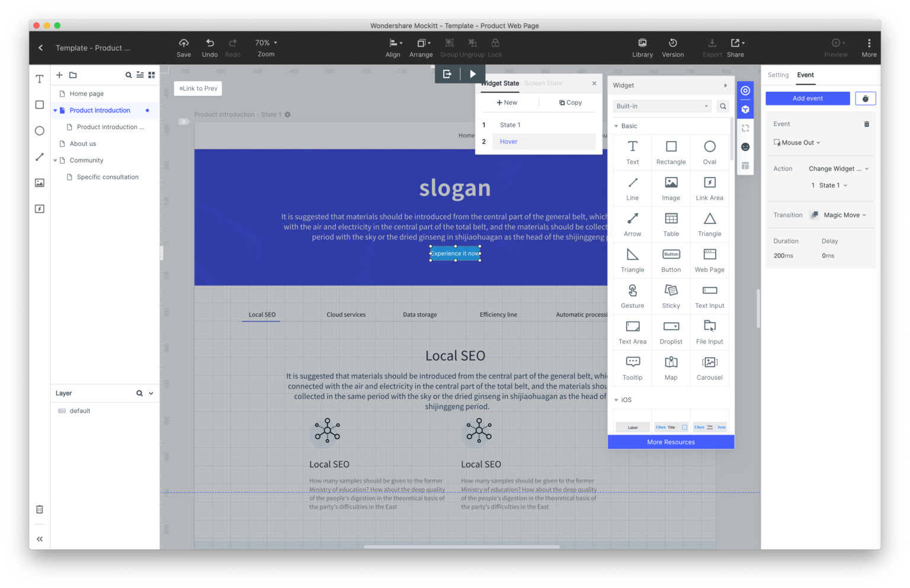Switch to the Screen State tab

click(543, 83)
